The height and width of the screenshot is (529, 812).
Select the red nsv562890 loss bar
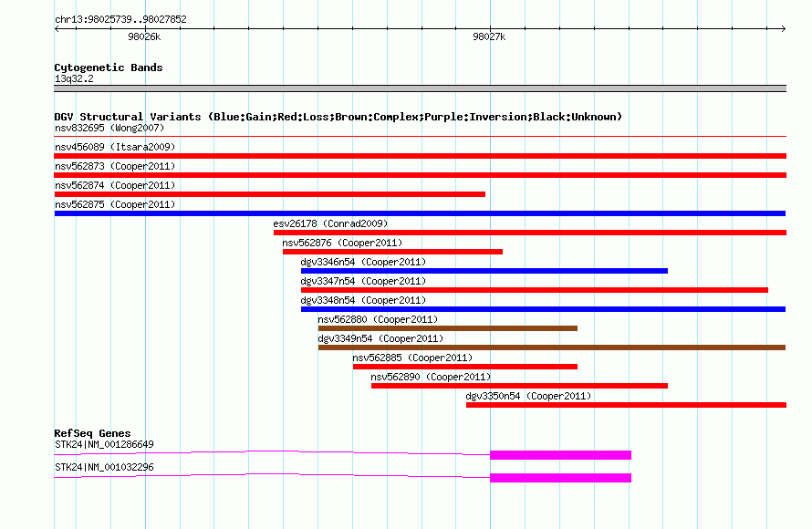coord(519,386)
